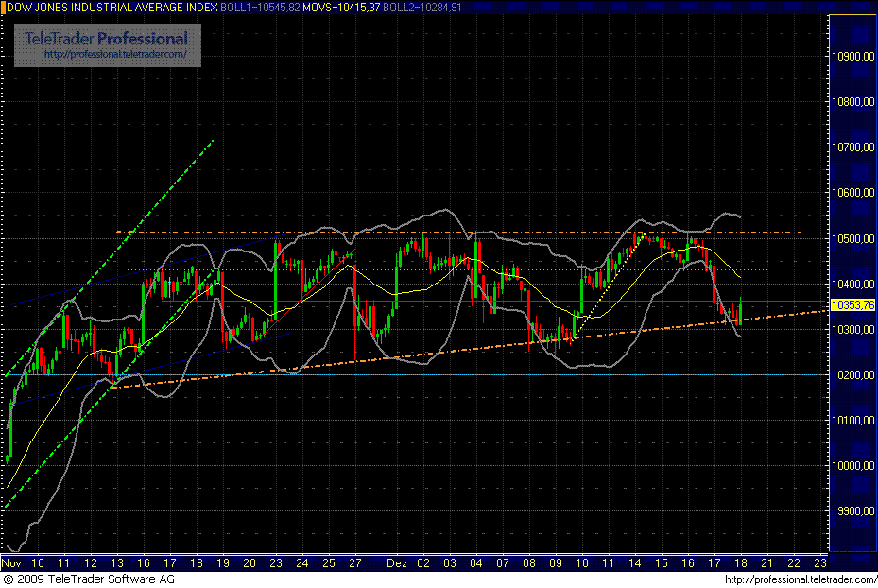Click the BOLL1=10545,82 indicator value
The width and height of the screenshot is (878, 588).
pyautogui.click(x=260, y=8)
